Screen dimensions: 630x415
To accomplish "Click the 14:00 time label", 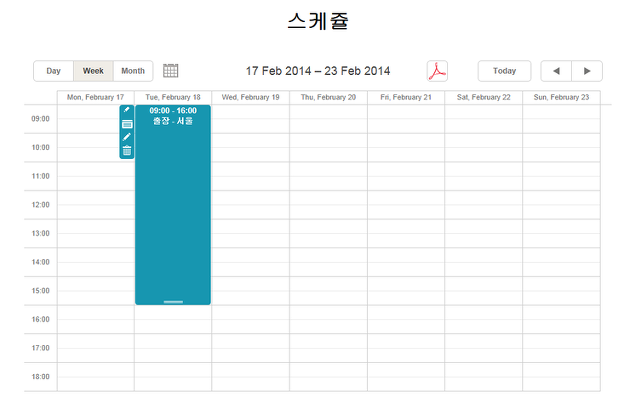I will pyautogui.click(x=41, y=262).
